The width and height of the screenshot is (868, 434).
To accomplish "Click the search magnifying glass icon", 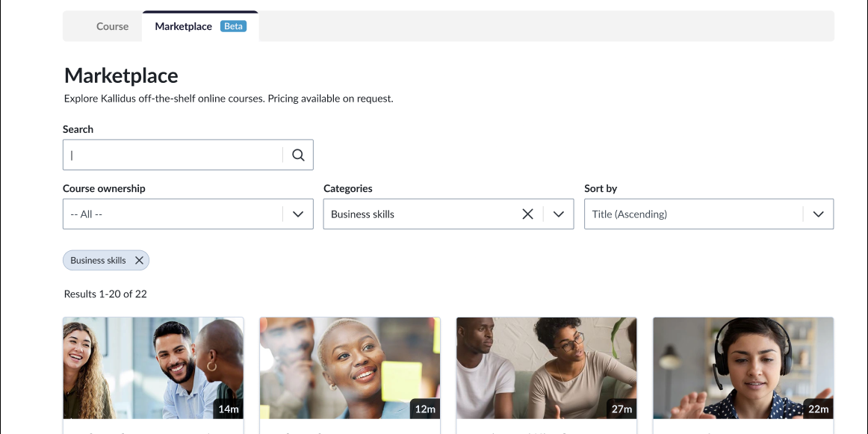I will pyautogui.click(x=298, y=155).
